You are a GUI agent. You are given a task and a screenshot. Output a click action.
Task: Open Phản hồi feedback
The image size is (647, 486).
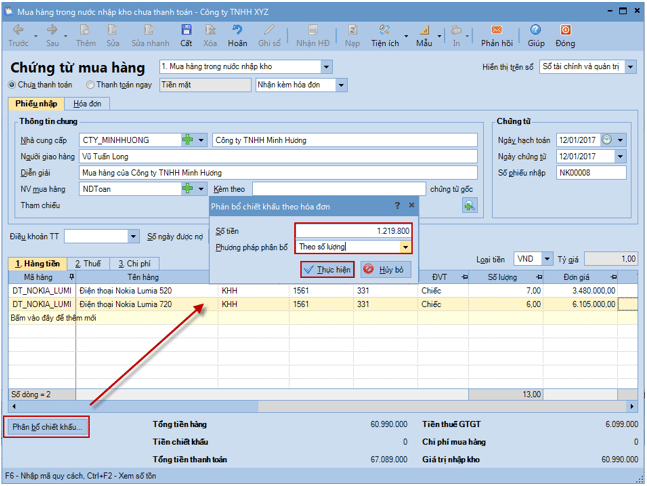[x=497, y=35]
